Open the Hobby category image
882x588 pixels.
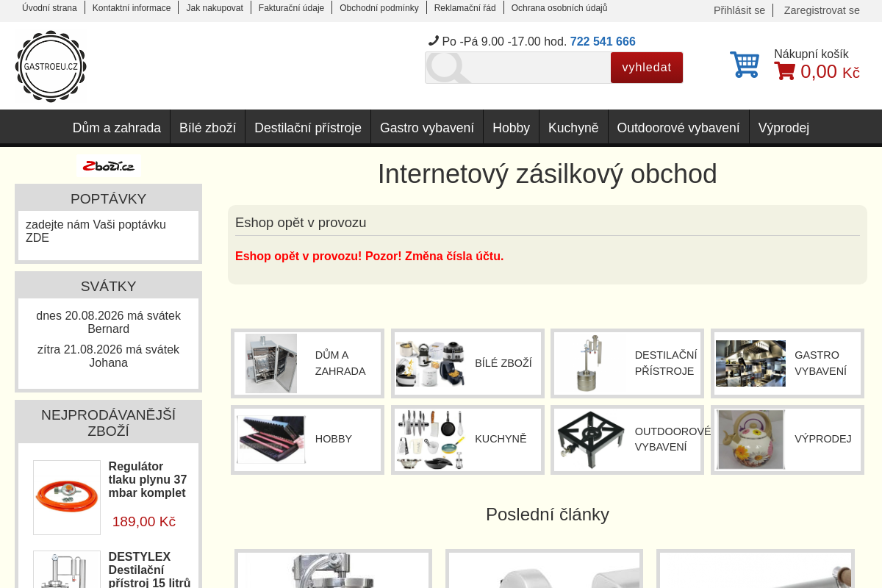271,440
